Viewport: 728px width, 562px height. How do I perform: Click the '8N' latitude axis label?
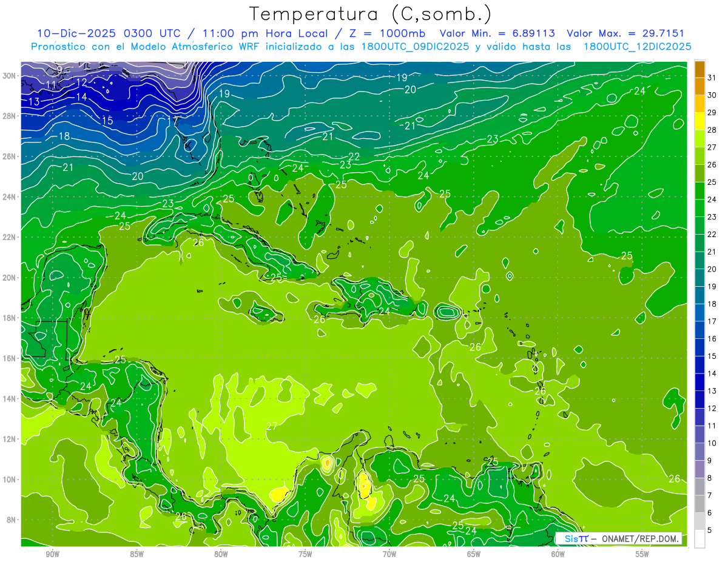[11, 520]
